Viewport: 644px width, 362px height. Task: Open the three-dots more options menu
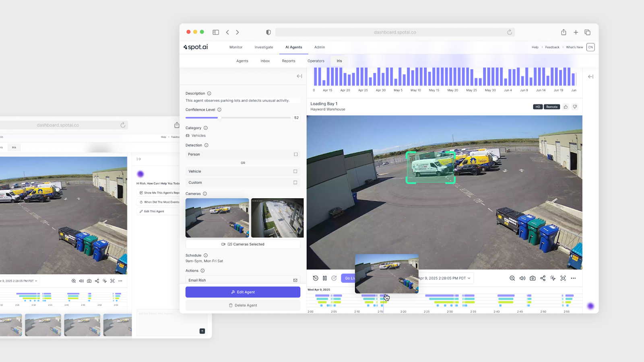click(x=573, y=278)
